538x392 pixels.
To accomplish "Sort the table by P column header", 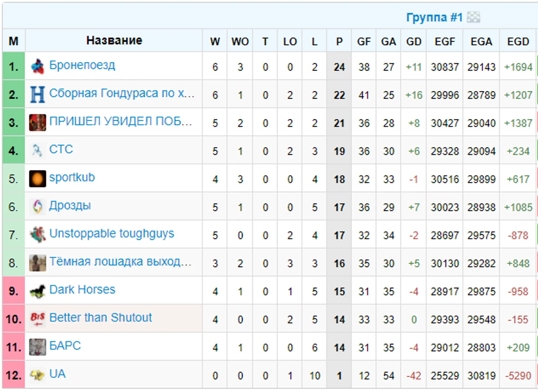I will tap(339, 41).
